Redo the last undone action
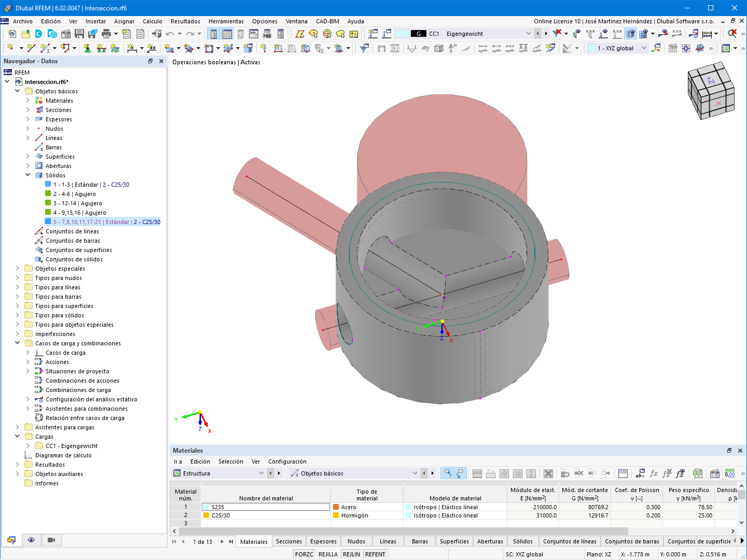Viewport: 747px width, 560px height. pos(190,34)
